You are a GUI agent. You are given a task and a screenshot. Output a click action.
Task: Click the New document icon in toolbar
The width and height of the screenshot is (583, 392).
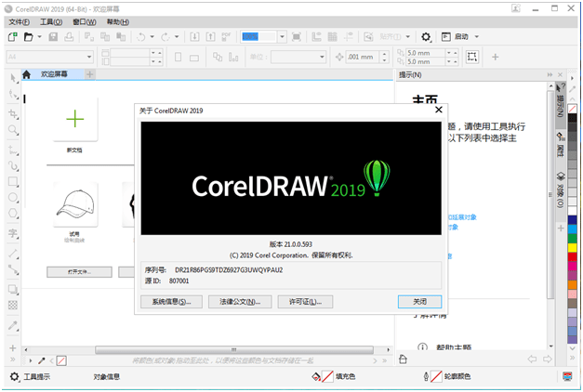pyautogui.click(x=13, y=37)
